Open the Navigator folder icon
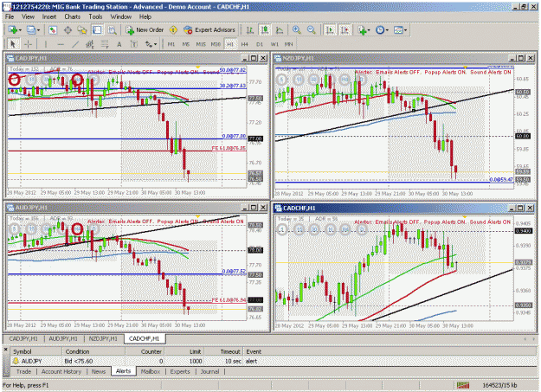 [x=82, y=30]
